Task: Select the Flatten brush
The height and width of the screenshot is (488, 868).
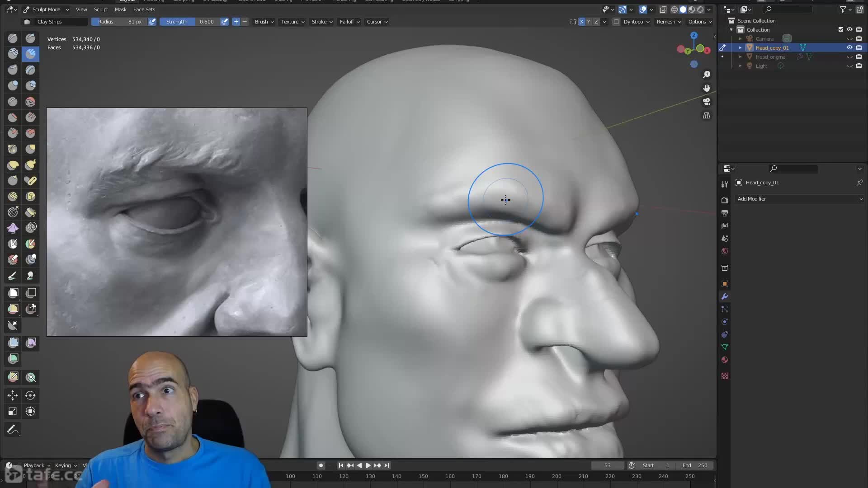Action: click(x=13, y=117)
